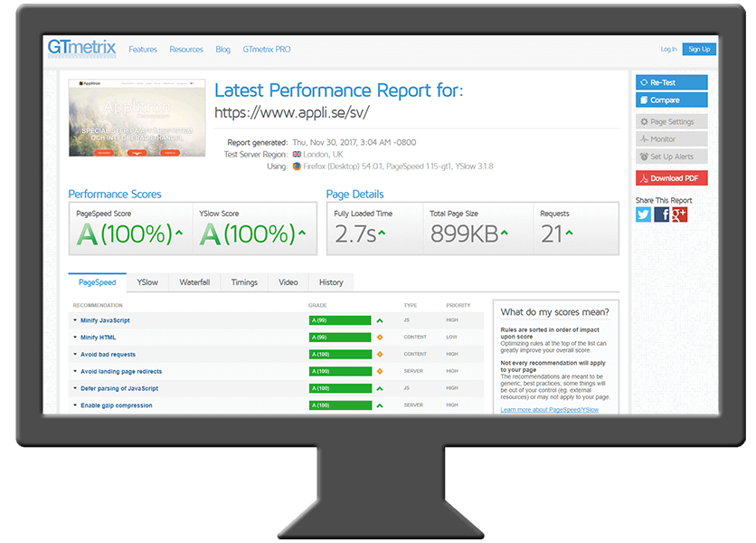Open Learn more about PageSpeed/YSlow link
This screenshot has height=543, width=756.
tap(549, 410)
